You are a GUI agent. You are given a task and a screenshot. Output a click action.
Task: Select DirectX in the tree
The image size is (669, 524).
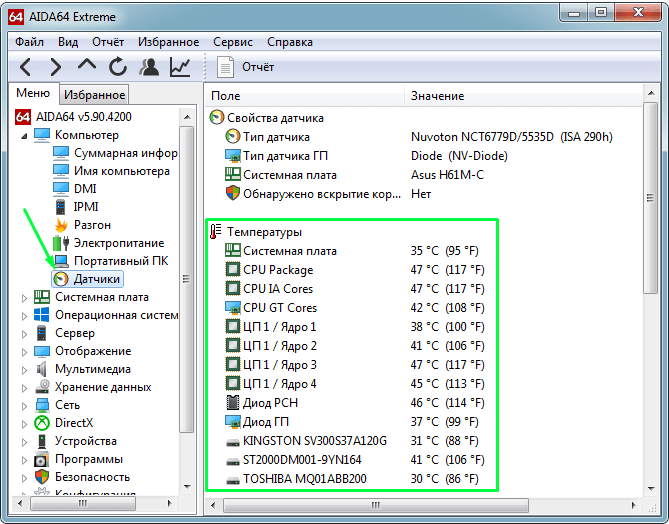coord(77,423)
